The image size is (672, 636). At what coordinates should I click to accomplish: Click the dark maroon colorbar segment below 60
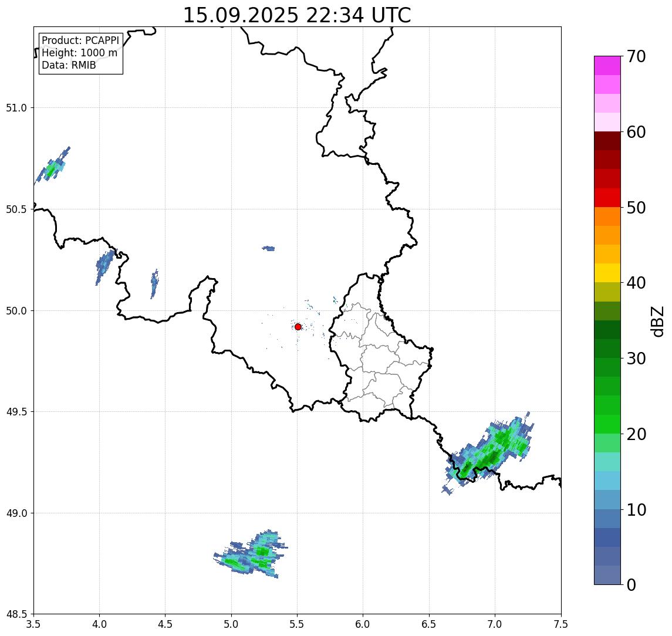pos(607,141)
